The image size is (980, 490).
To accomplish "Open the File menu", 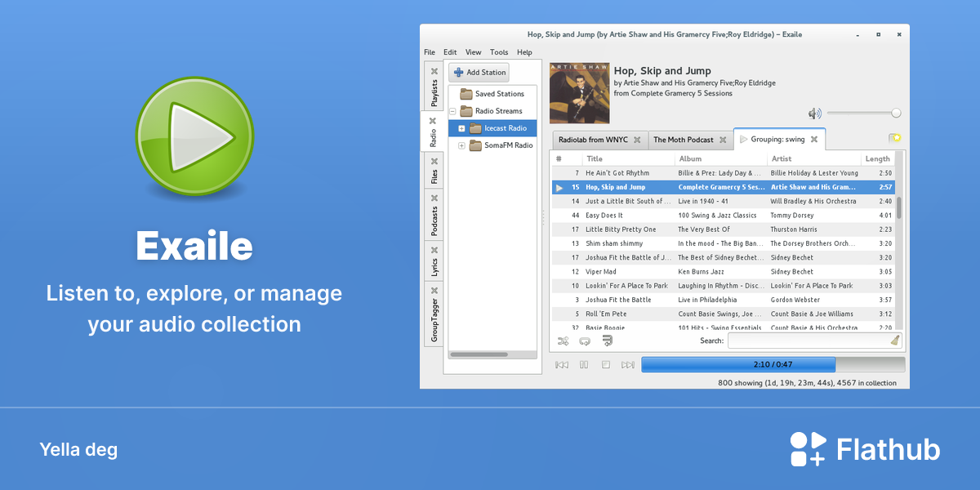I will pos(430,52).
